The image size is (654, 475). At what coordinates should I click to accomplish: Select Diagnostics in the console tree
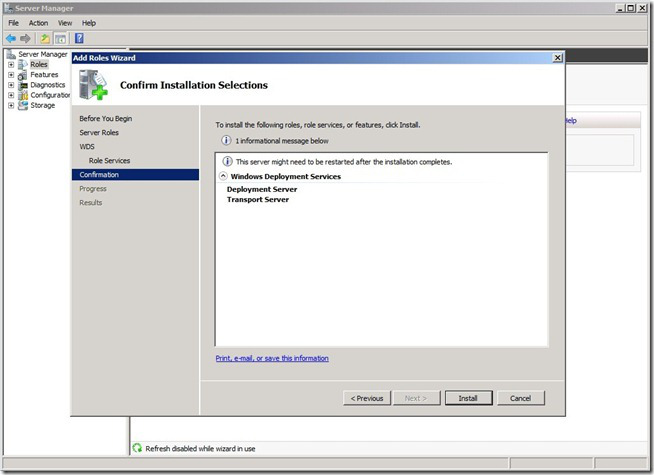click(47, 85)
